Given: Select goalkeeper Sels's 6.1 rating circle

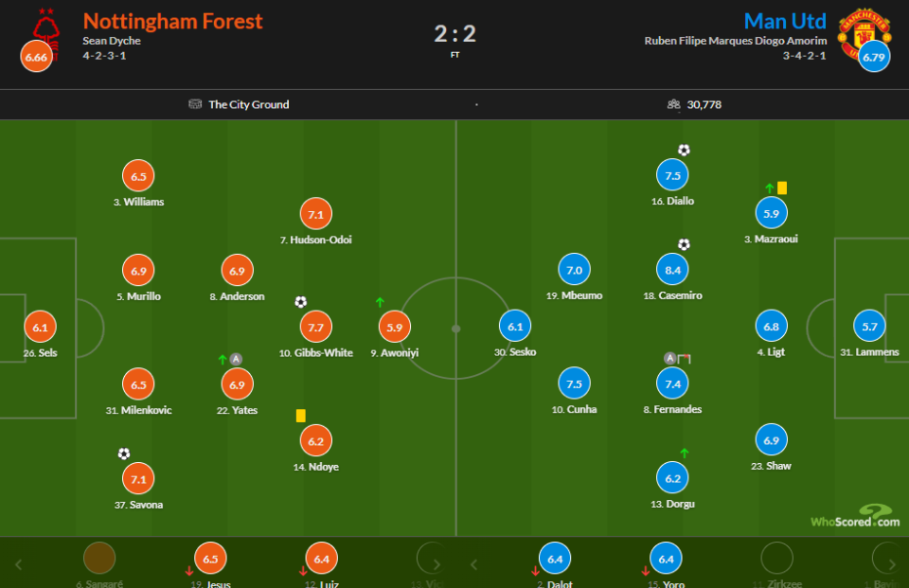Looking at the screenshot, I should point(40,327).
